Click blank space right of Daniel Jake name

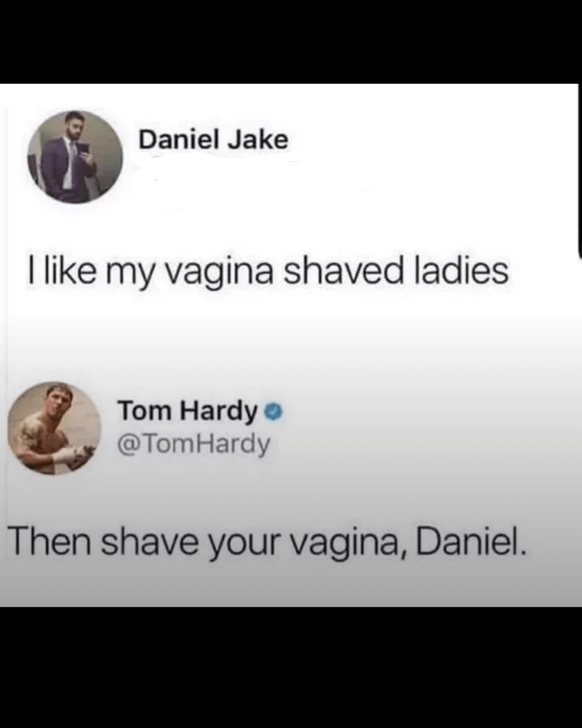tap(431, 140)
